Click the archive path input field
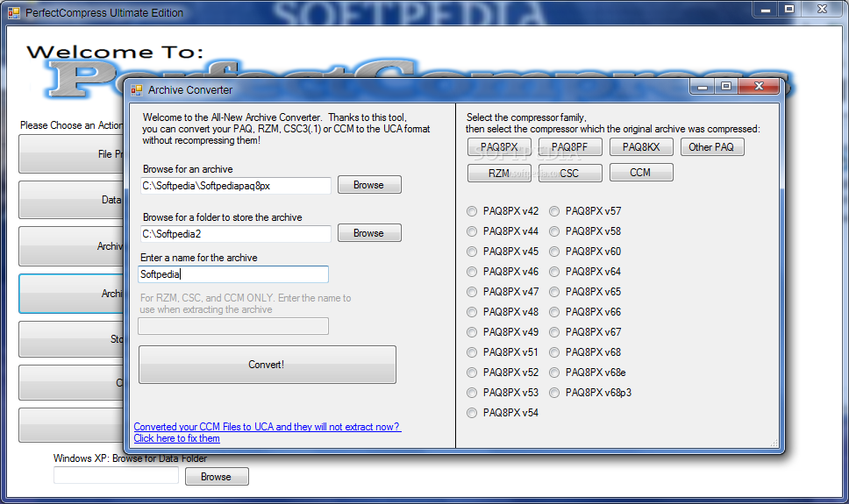 [236, 186]
